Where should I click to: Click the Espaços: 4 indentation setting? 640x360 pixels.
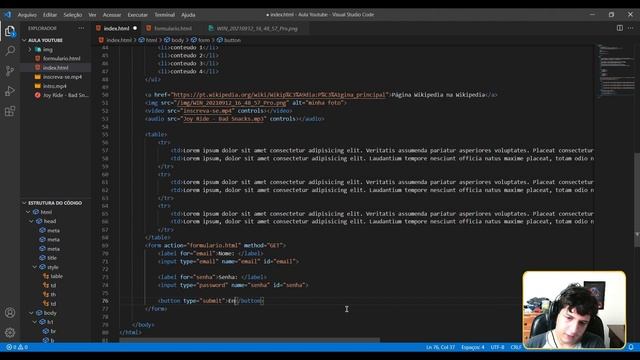[x=473, y=347]
